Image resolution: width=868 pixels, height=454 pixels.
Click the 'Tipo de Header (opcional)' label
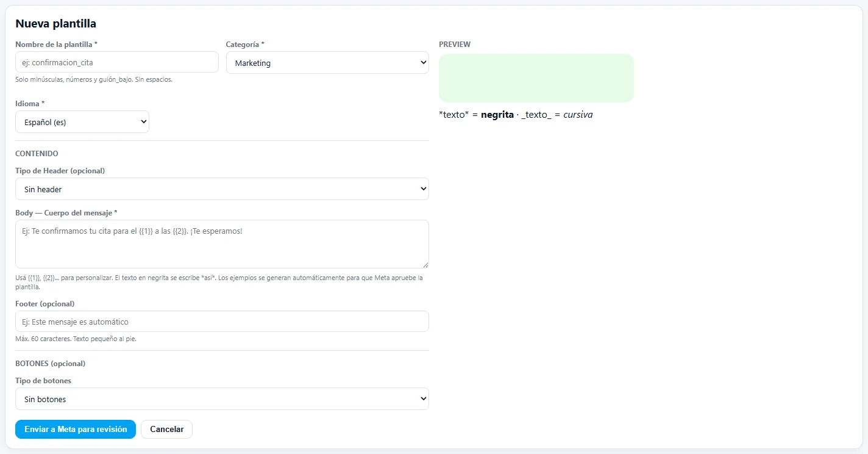pyautogui.click(x=60, y=171)
